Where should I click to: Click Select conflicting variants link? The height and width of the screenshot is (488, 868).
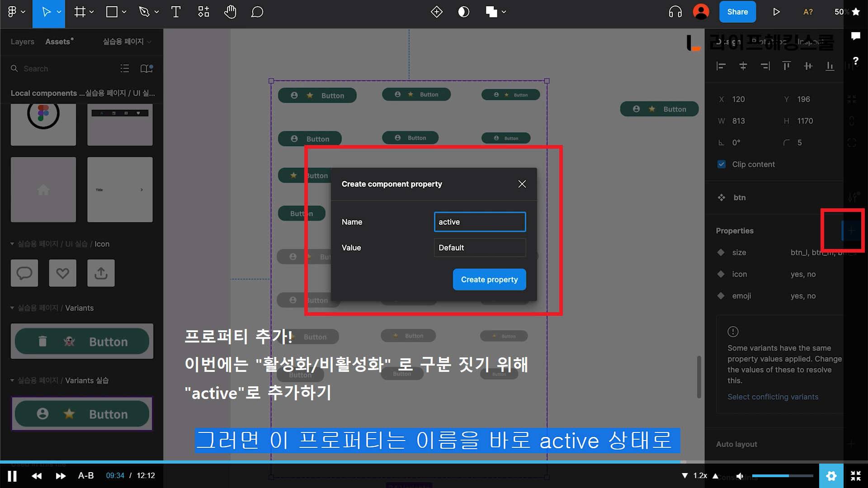coord(773,397)
